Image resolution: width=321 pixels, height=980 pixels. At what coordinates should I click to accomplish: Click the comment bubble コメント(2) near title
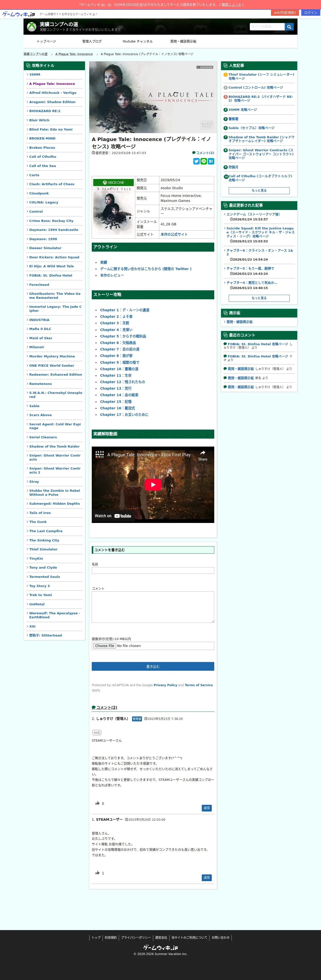(203, 153)
